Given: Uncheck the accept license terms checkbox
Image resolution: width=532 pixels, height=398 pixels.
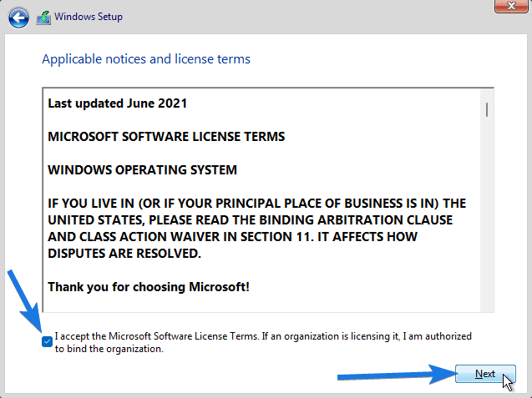Looking at the screenshot, I should point(47,341).
